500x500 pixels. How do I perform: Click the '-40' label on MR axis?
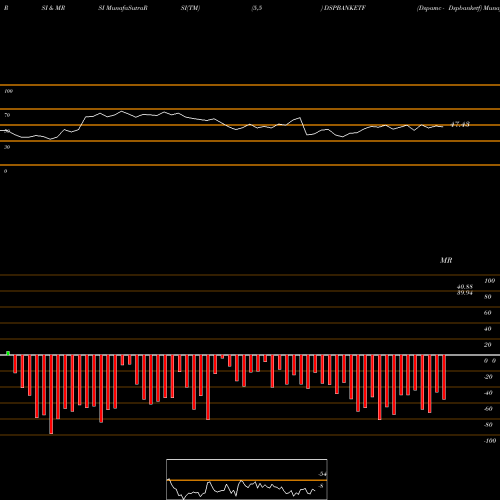pyautogui.click(x=488, y=393)
